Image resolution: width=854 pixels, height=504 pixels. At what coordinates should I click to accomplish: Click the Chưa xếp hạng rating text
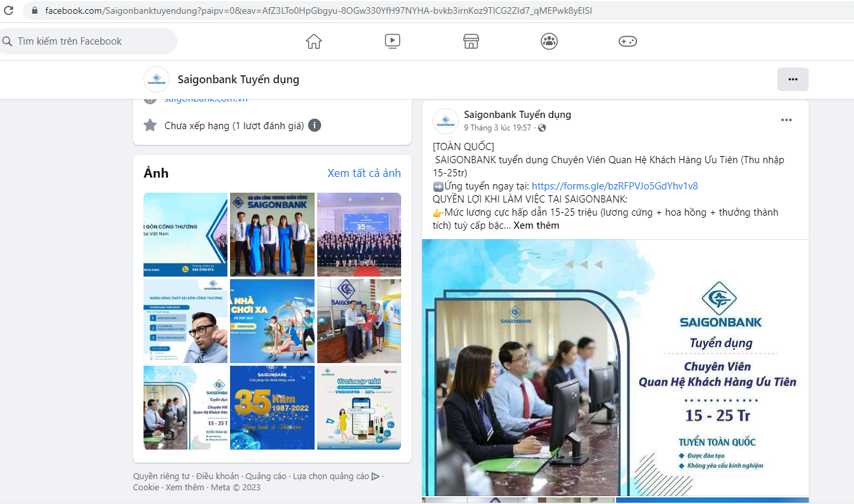234,125
